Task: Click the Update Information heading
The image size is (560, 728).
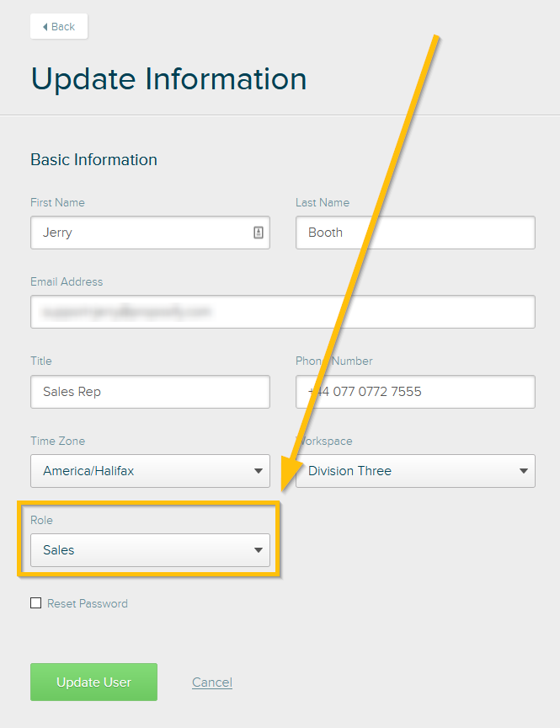Action: point(169,79)
